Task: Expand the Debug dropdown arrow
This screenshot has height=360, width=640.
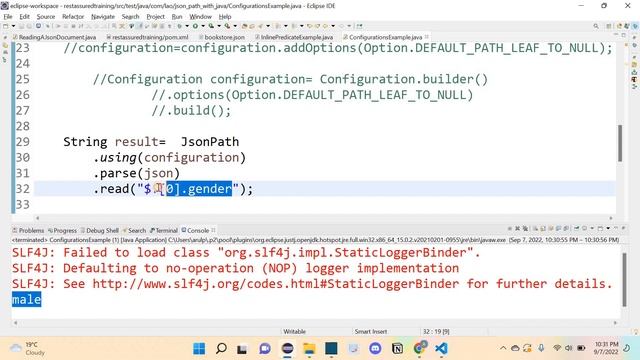Action: tap(187, 26)
